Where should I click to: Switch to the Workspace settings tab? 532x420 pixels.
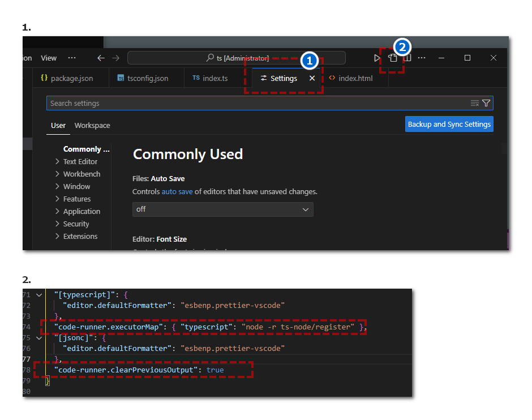click(92, 125)
